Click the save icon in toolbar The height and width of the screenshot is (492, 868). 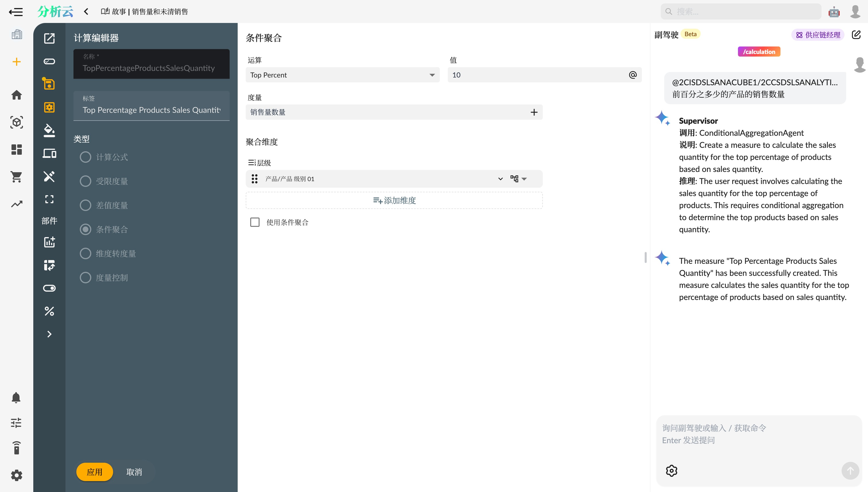pos(49,84)
